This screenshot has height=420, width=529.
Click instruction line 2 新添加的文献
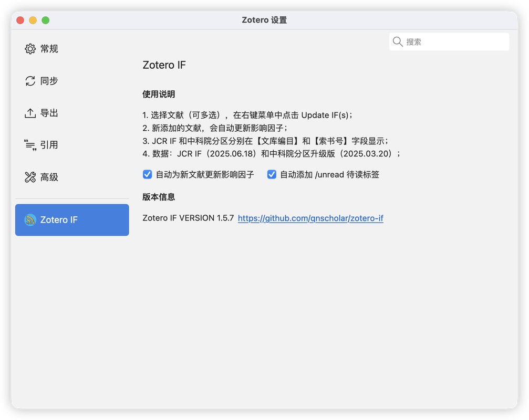click(215, 128)
